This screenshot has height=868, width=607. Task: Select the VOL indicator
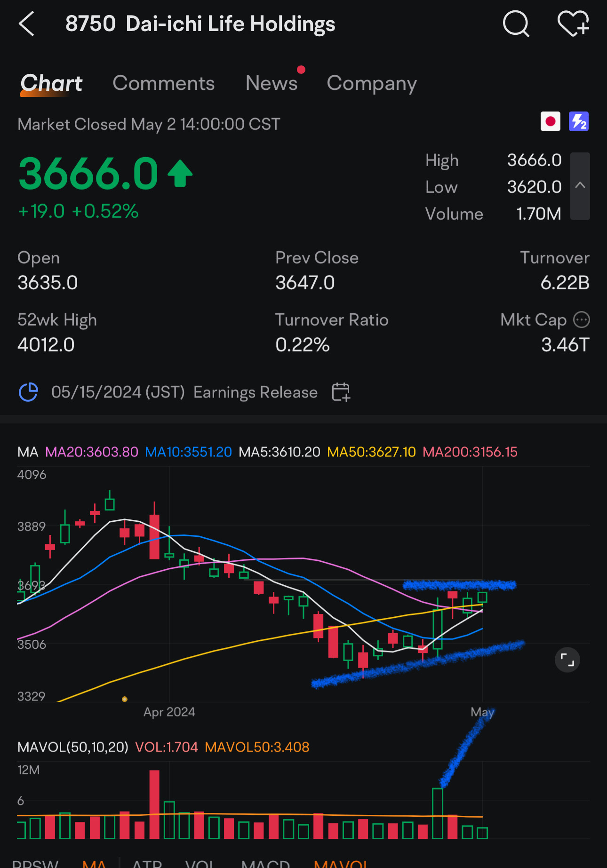(x=200, y=863)
